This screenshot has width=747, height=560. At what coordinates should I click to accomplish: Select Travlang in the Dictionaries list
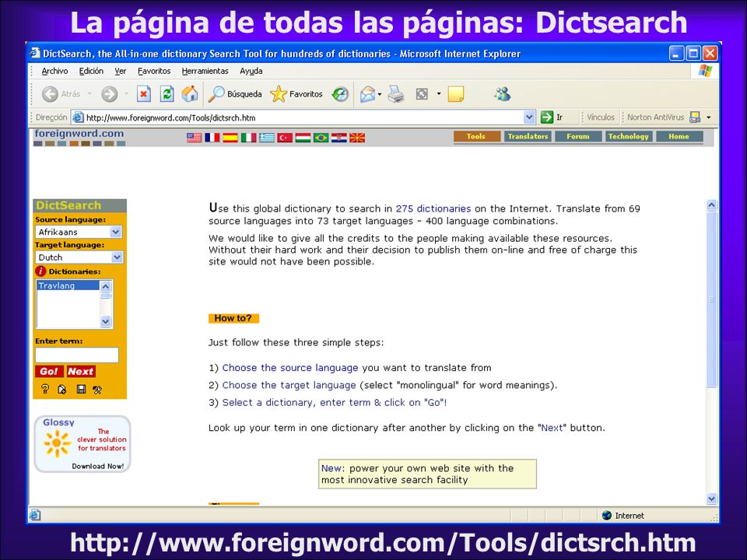[x=68, y=285]
